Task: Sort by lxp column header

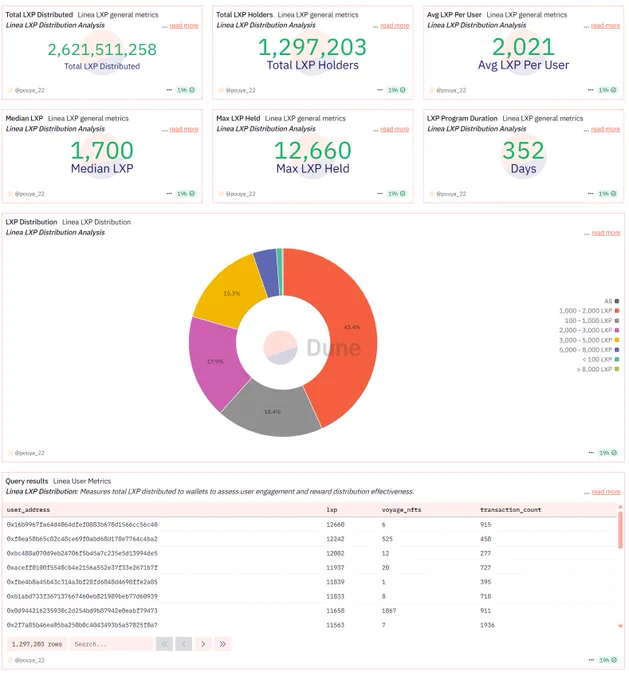Action: [x=332, y=510]
